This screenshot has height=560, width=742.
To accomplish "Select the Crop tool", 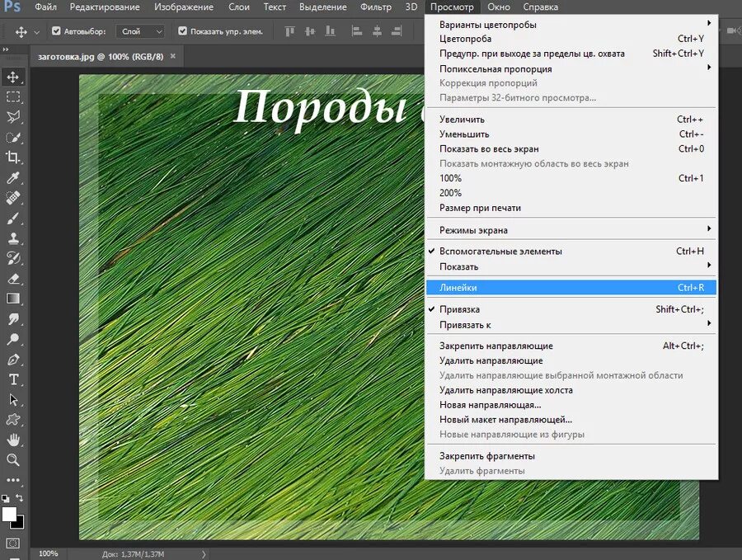I will point(12,158).
